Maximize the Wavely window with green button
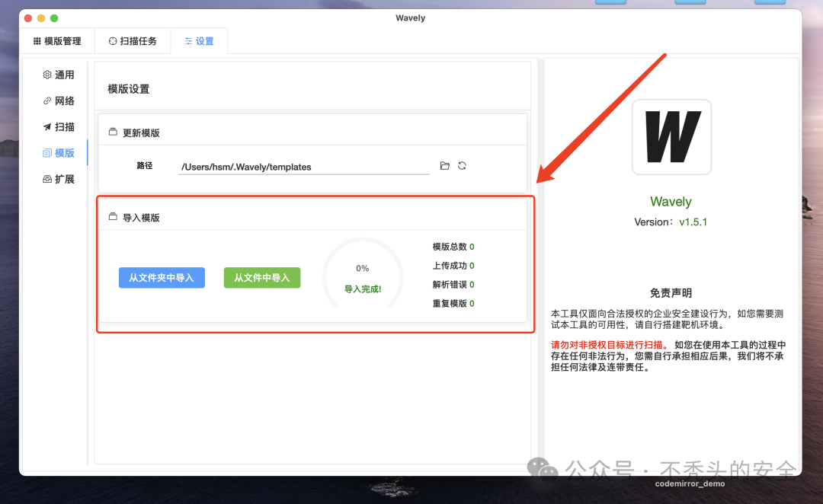This screenshot has width=823, height=504. click(54, 18)
